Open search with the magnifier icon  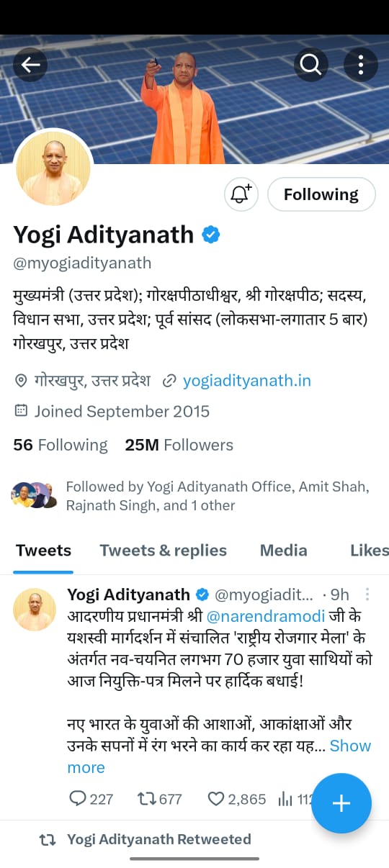(310, 65)
